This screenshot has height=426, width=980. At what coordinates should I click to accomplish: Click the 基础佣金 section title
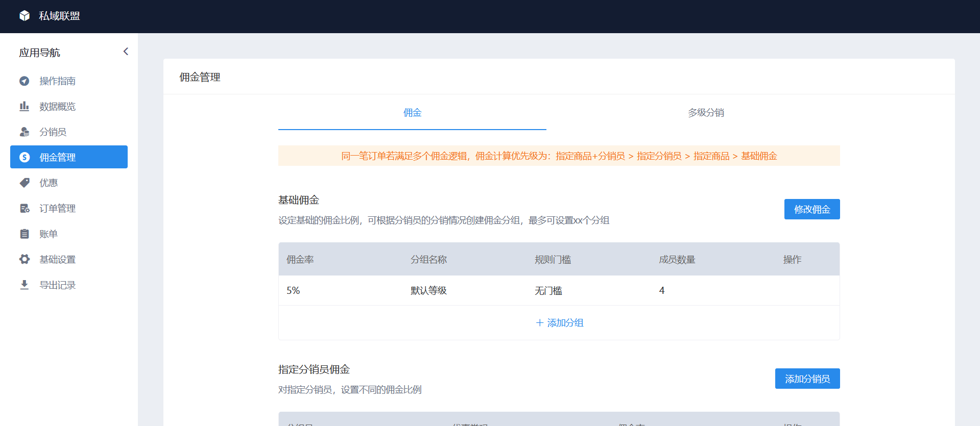pos(299,200)
